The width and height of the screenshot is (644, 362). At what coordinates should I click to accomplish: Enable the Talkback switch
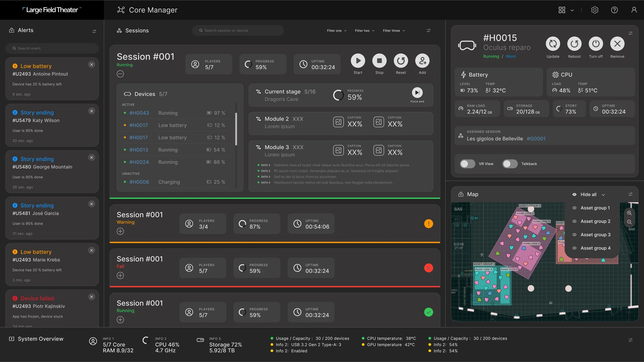[x=510, y=164]
